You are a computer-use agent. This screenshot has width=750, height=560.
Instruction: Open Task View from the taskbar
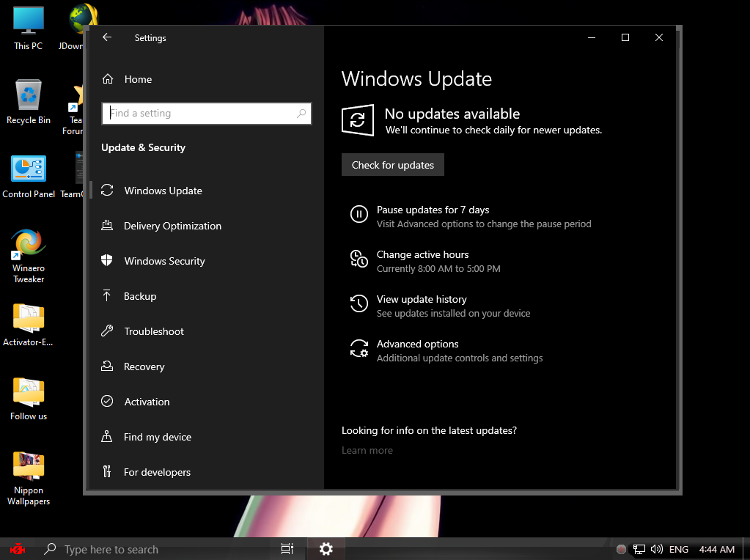pos(287,548)
